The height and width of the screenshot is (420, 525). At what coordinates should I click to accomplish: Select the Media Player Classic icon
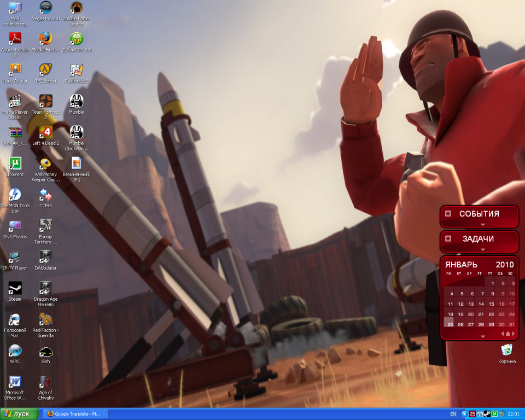pos(15,107)
